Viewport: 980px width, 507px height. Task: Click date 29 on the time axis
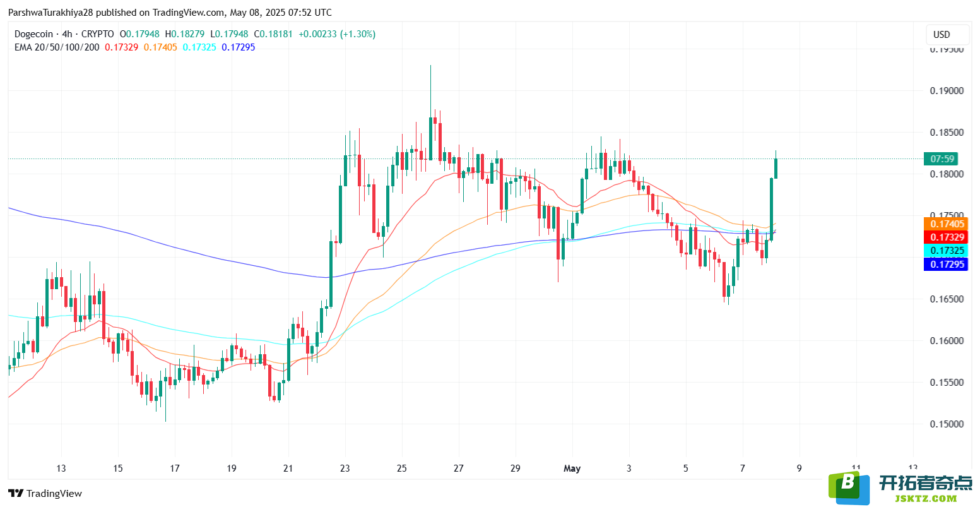click(516, 468)
